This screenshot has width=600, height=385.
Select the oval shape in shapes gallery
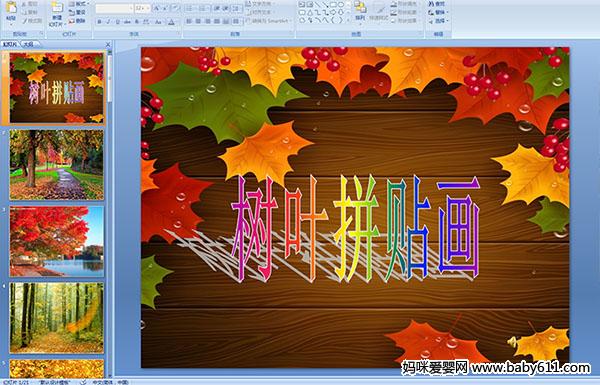click(340, 4)
